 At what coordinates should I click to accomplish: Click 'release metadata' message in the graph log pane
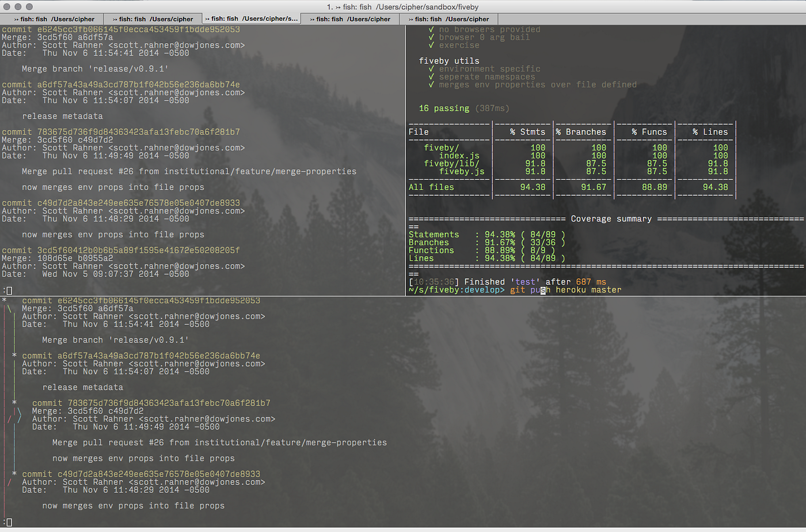tap(83, 387)
